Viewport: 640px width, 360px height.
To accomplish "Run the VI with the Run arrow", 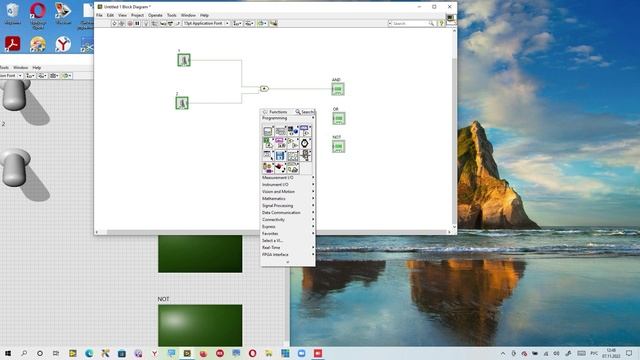I will coord(114,24).
